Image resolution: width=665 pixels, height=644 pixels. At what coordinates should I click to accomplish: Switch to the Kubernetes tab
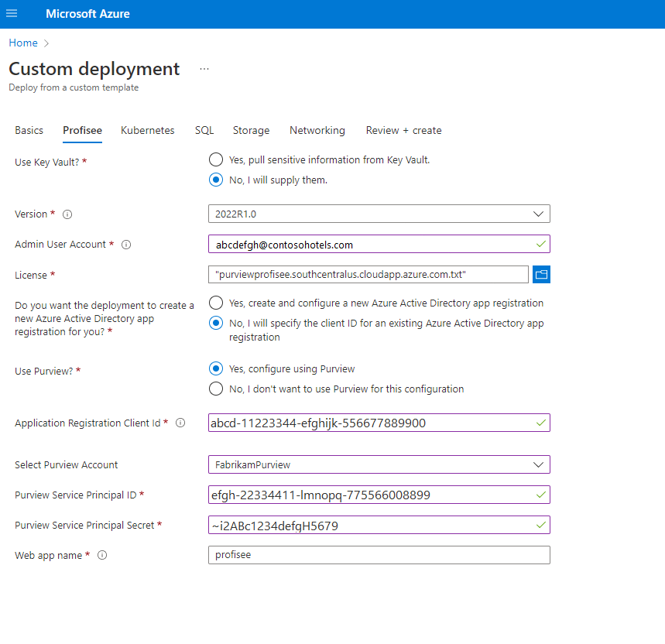tap(148, 130)
